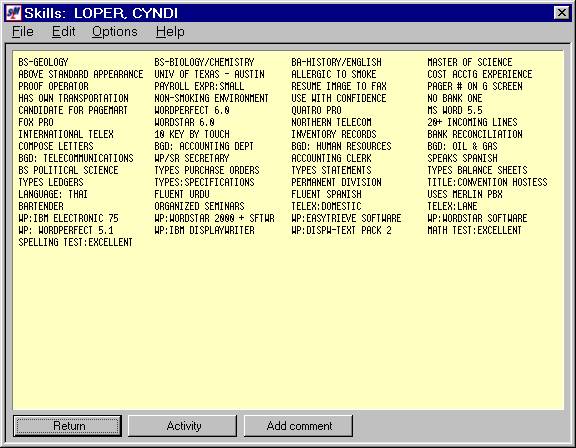Select the WORDPERFECT 6.0 entry

[x=192, y=110]
